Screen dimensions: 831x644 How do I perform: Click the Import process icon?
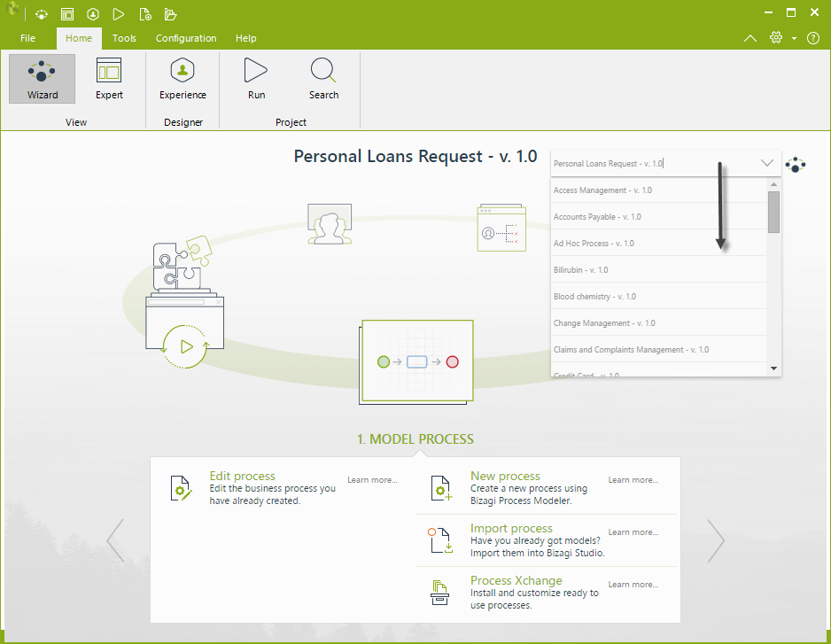[x=440, y=540]
